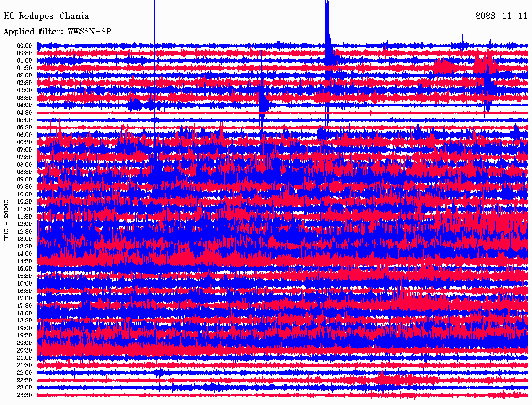Click the station title 'HC Rodopos-Chania'
Viewport: 532px width, 405px height.
[x=46, y=16]
